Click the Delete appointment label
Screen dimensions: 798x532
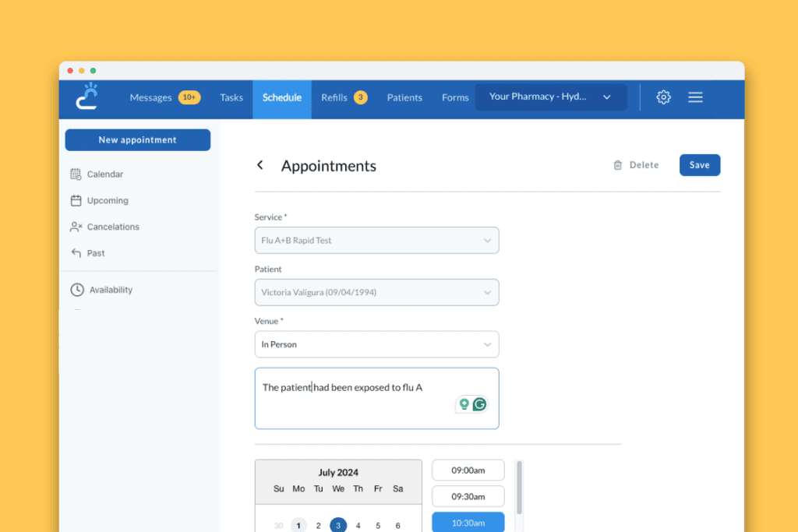click(644, 165)
